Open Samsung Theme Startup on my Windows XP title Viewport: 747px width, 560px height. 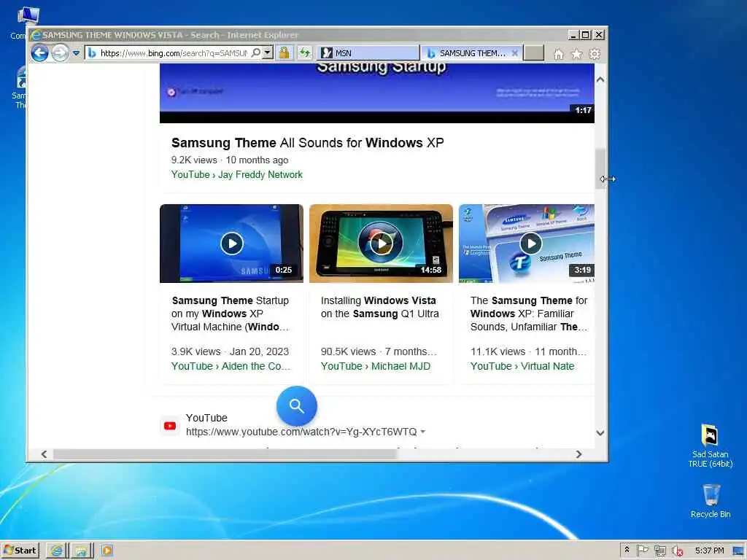231,314
